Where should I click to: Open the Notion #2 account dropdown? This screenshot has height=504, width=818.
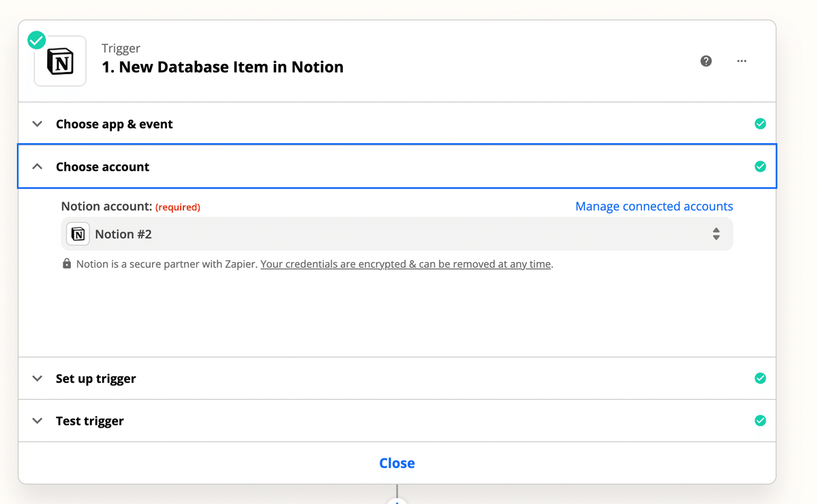click(x=395, y=234)
